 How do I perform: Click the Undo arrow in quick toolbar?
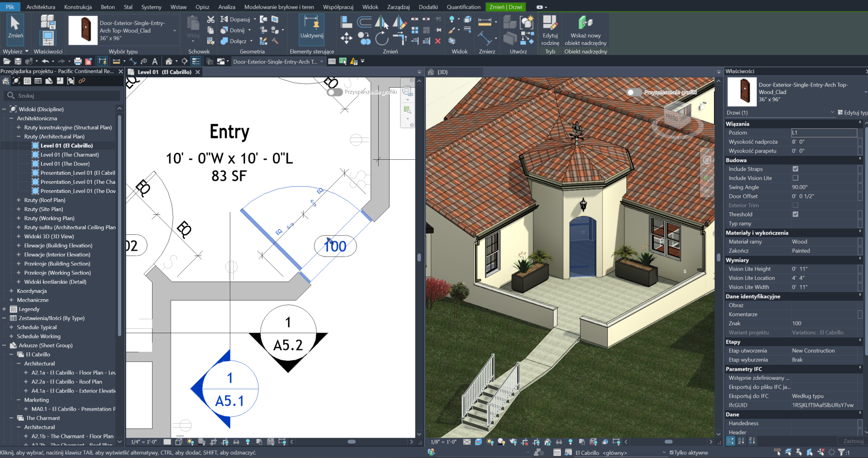click(x=45, y=61)
